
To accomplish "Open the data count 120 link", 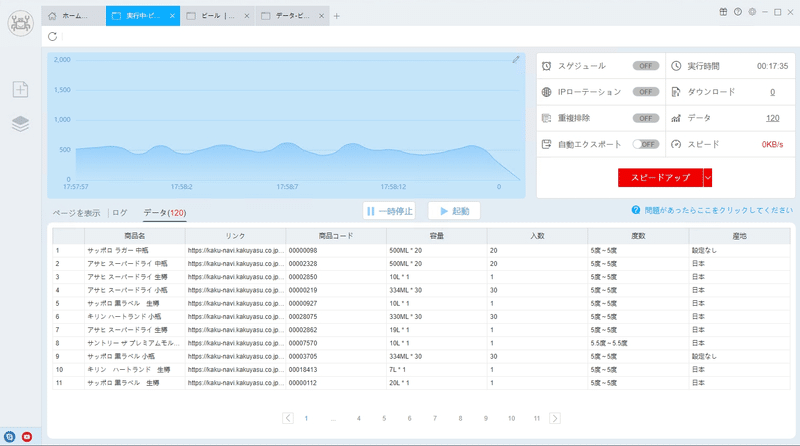I will coord(772,118).
